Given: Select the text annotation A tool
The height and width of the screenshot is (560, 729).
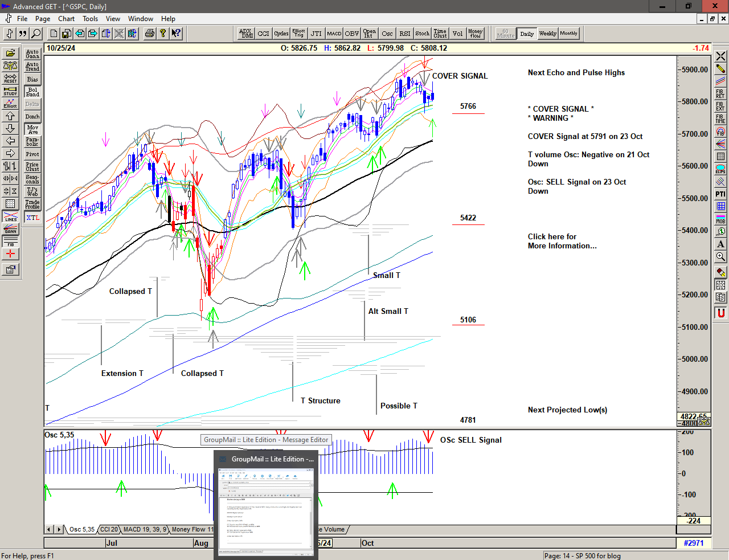Looking at the screenshot, I should tap(720, 244).
